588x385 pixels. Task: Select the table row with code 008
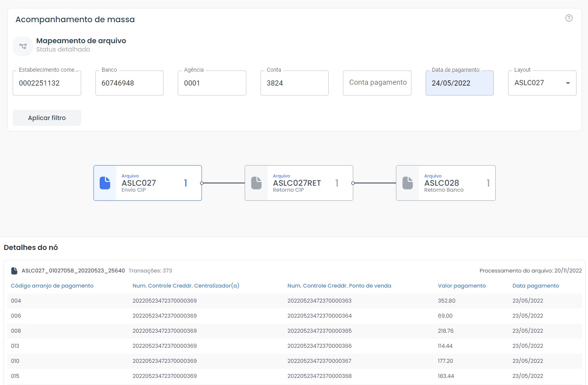click(x=294, y=331)
